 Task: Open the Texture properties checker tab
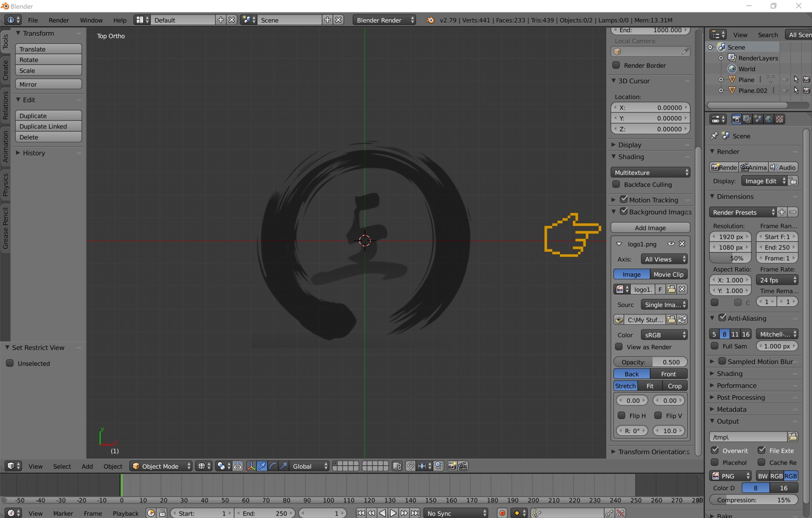point(780,119)
